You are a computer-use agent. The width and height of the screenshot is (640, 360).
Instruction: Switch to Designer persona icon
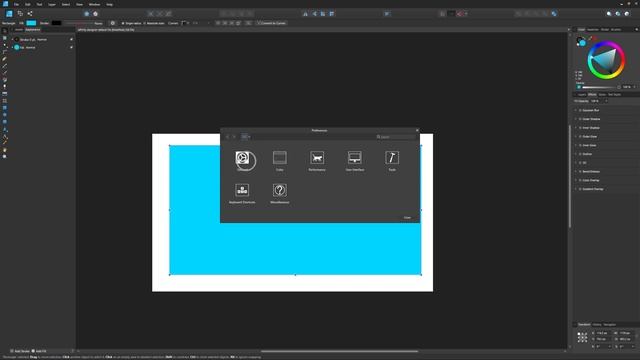tap(9, 13)
